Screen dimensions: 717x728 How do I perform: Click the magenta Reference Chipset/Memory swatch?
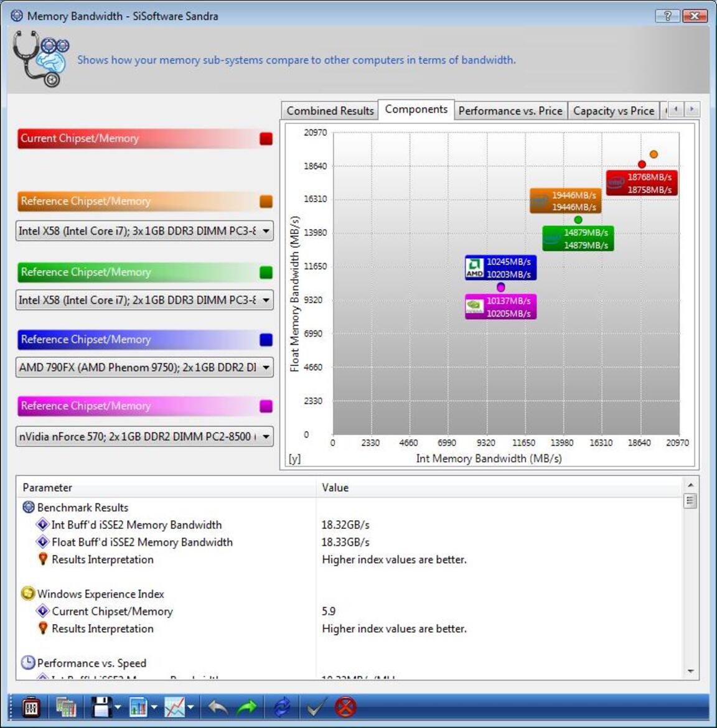(x=266, y=406)
